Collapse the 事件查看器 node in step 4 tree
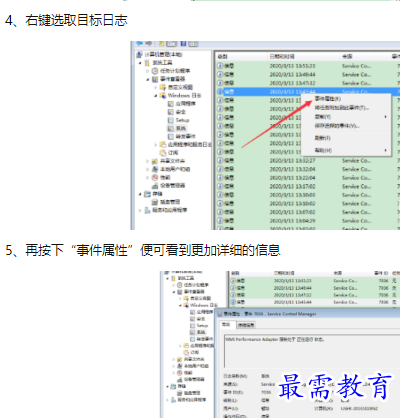This screenshot has height=418, width=400. point(148,79)
